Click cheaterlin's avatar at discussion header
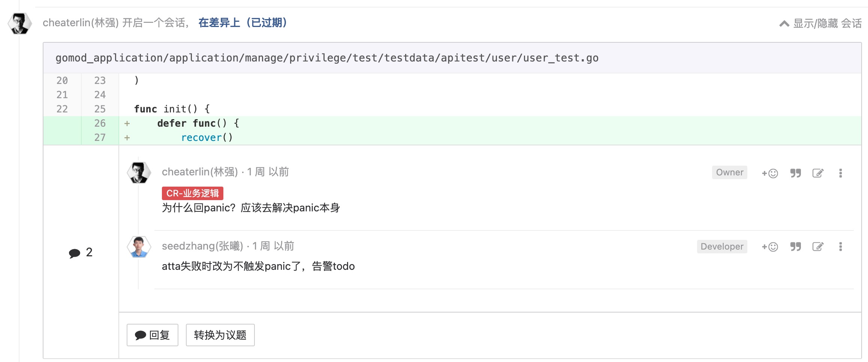 click(19, 23)
